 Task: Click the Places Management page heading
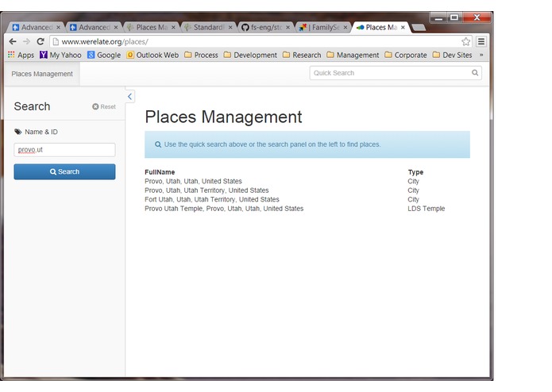click(x=223, y=117)
